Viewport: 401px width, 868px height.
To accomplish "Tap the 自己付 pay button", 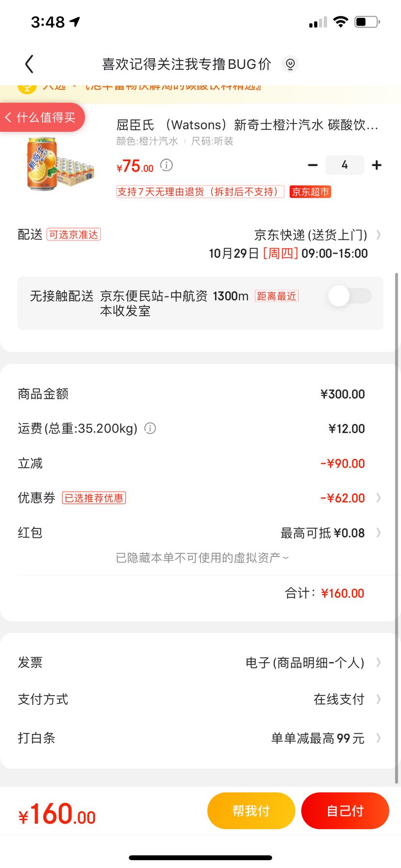I will [345, 811].
